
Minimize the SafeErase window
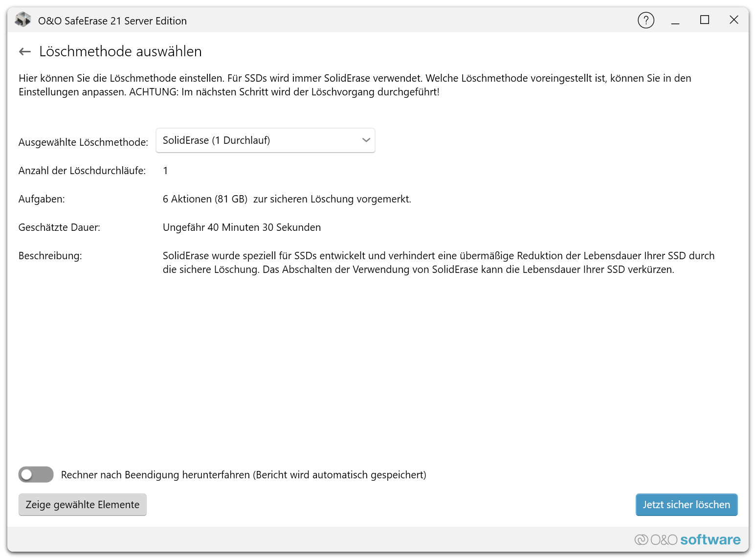tap(675, 20)
